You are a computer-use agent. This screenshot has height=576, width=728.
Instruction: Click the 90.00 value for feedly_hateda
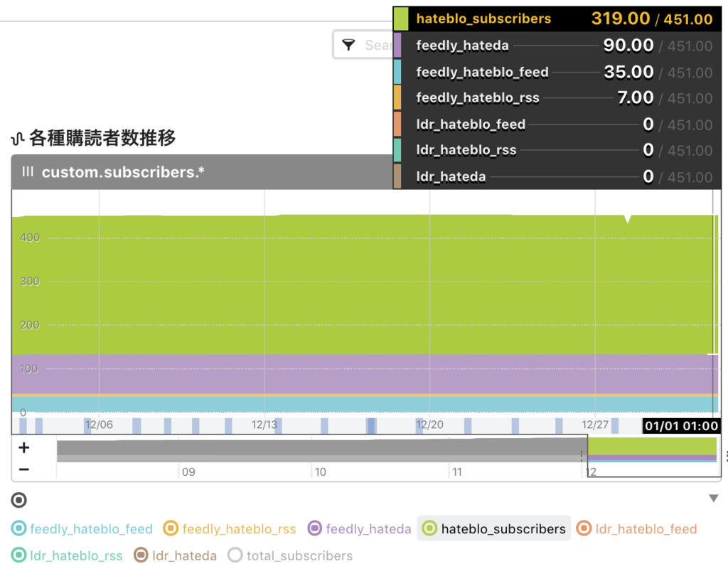coord(628,46)
